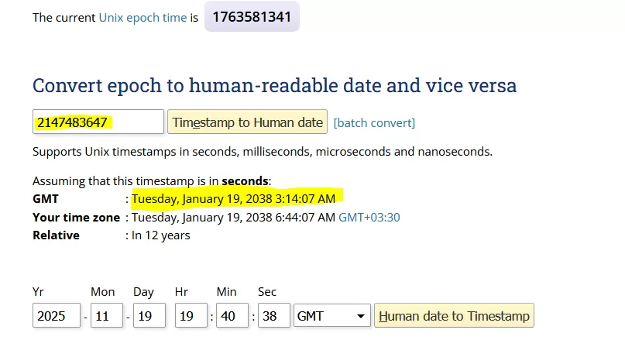Click into the Yr field showing 2025
The width and height of the screenshot is (625, 364).
pos(56,316)
